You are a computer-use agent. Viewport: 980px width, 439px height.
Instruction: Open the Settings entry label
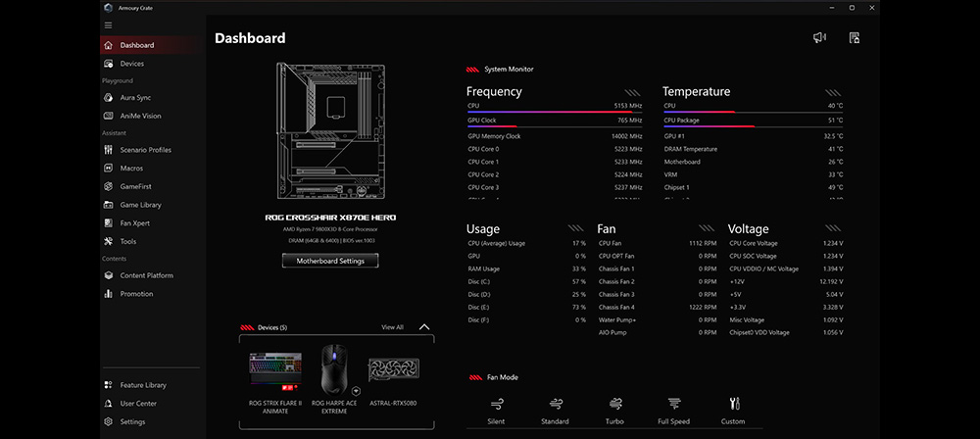tap(132, 421)
